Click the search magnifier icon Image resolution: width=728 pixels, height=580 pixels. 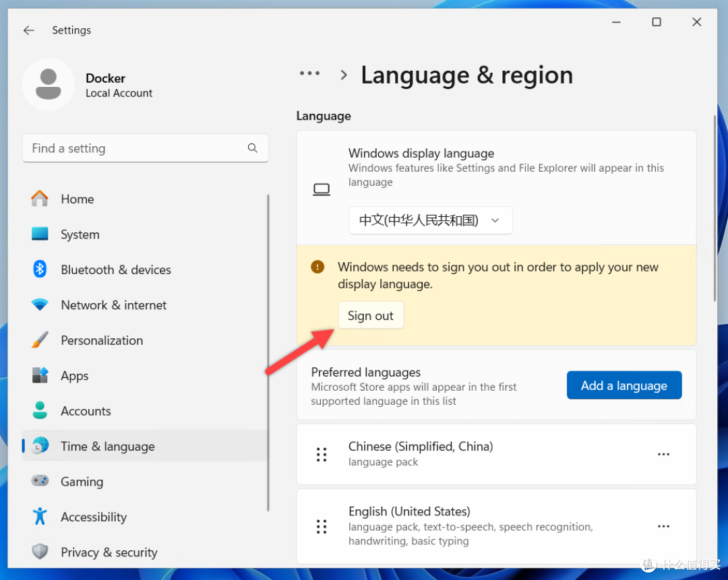pyautogui.click(x=253, y=148)
